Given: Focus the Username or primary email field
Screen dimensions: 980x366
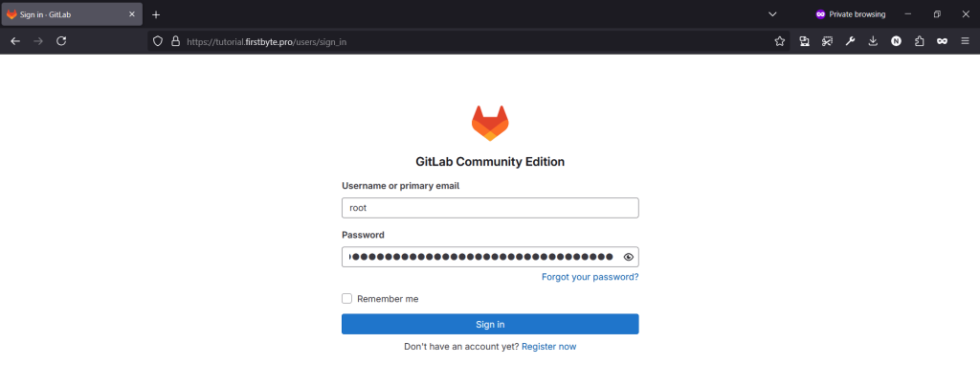Looking at the screenshot, I should click(x=490, y=208).
